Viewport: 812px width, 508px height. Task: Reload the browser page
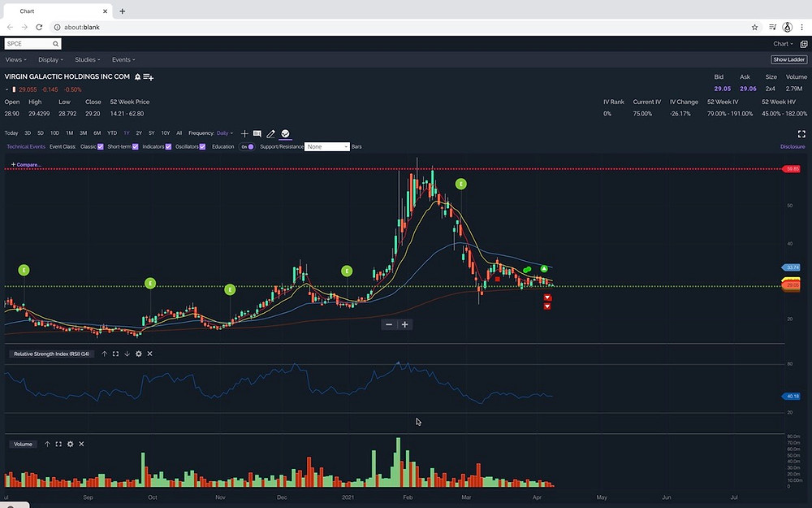(39, 27)
